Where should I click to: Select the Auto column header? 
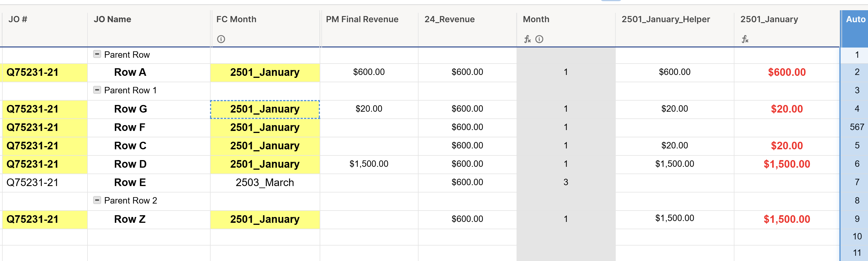tap(855, 29)
